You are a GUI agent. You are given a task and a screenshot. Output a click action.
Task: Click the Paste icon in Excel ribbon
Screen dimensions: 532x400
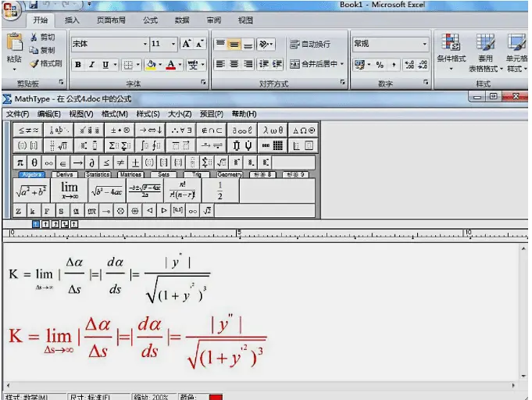click(x=14, y=42)
